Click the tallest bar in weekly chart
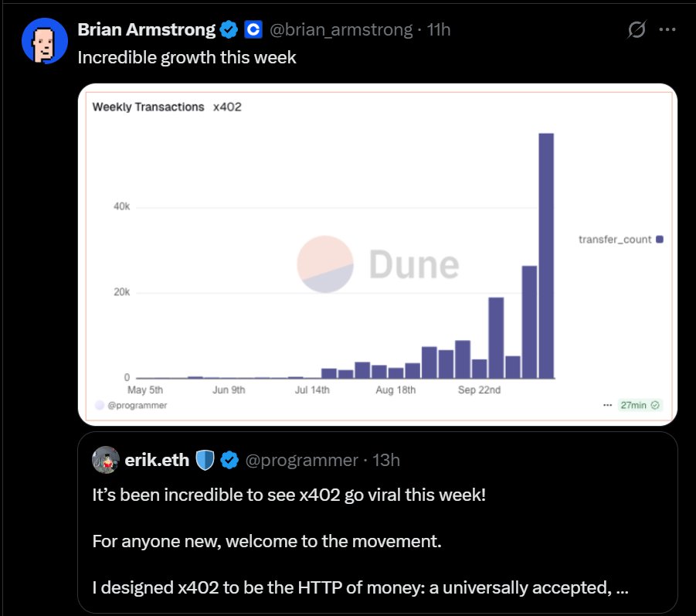696x616 pixels. (546, 256)
